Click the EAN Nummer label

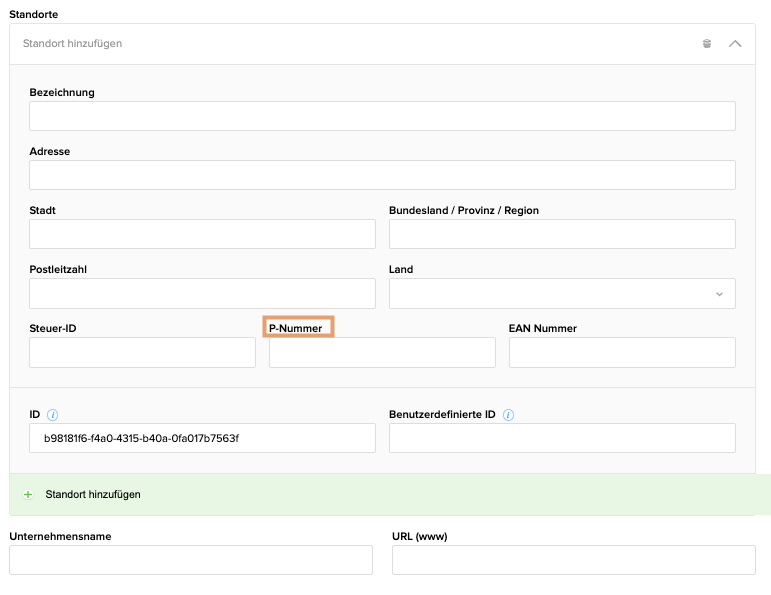pos(542,328)
